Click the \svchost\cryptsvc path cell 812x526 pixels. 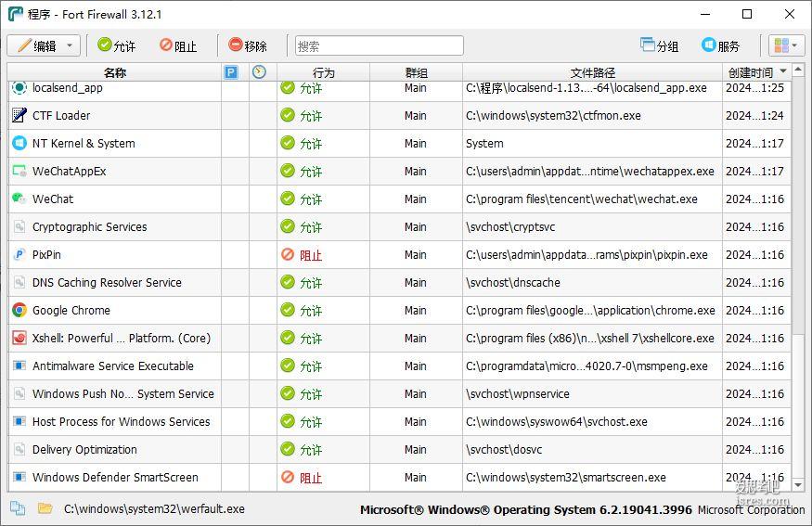[592, 226]
